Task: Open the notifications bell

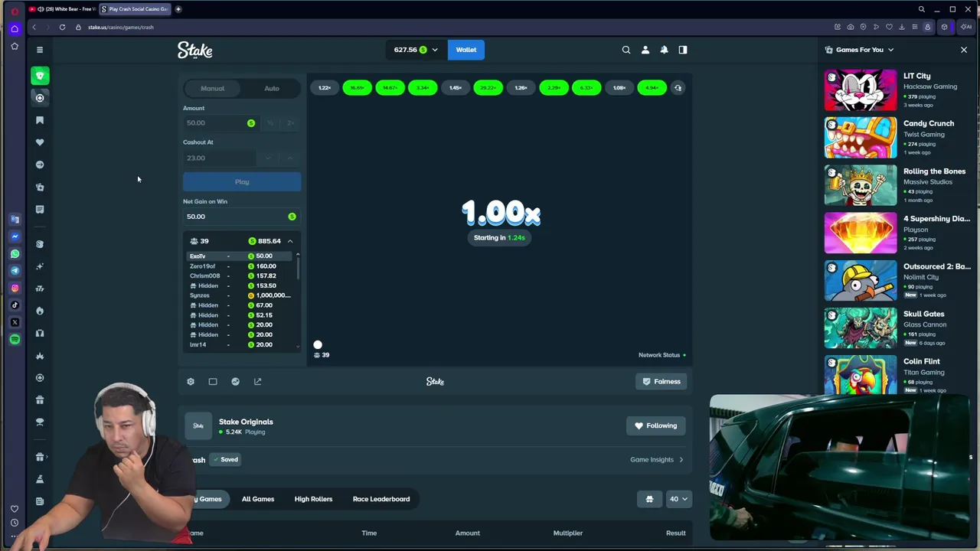Action: pos(664,50)
